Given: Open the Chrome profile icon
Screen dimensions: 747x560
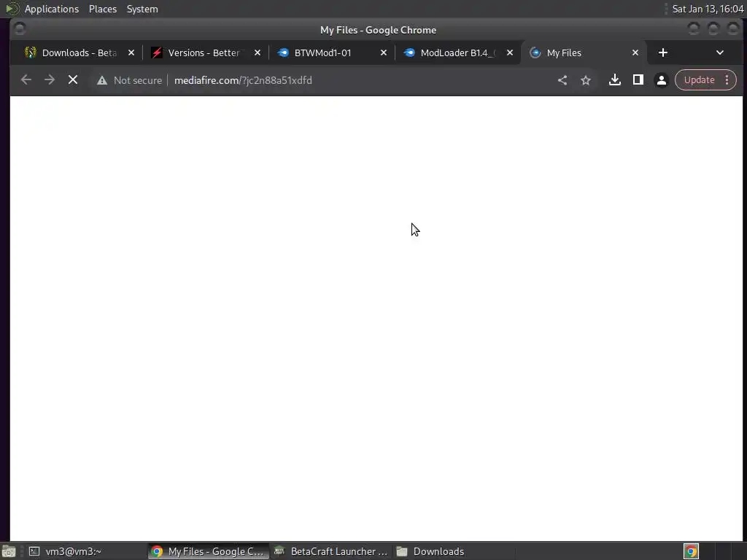Looking at the screenshot, I should [661, 80].
